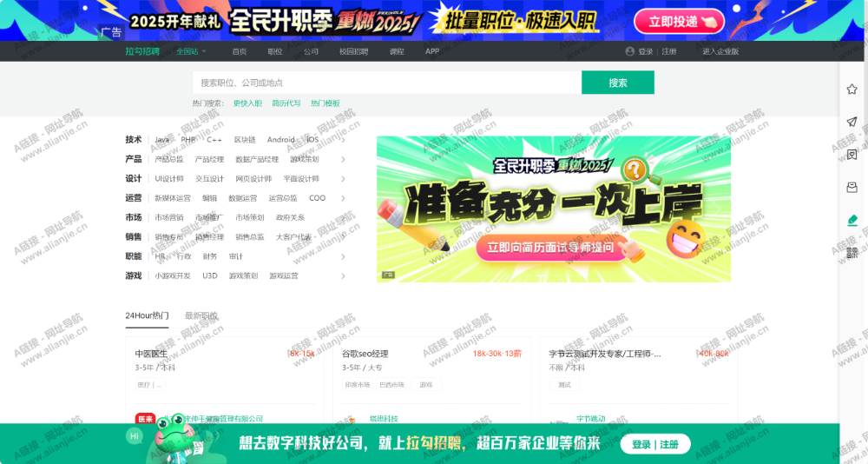Open the 准备充分一次上岸 promotional banner
The width and height of the screenshot is (868, 464).
click(554, 209)
